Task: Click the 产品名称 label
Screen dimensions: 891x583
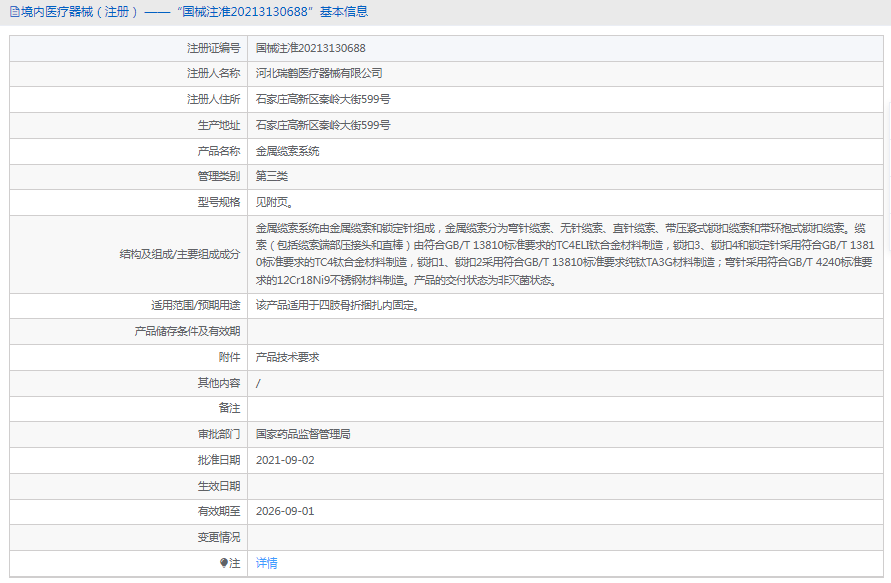Action: [x=219, y=151]
